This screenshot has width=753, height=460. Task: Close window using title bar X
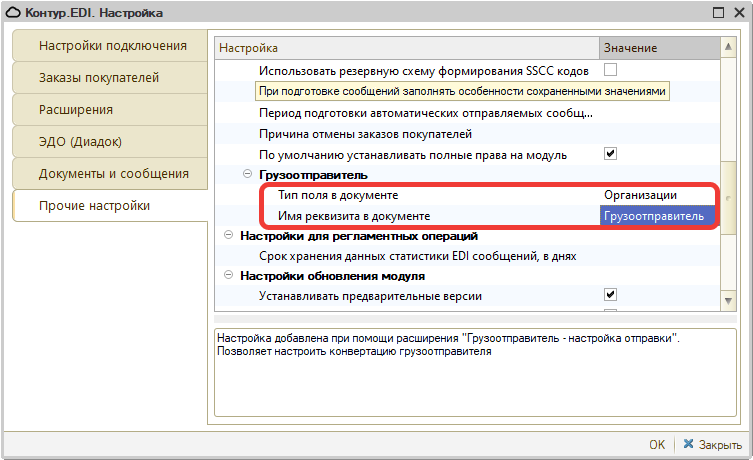738,13
